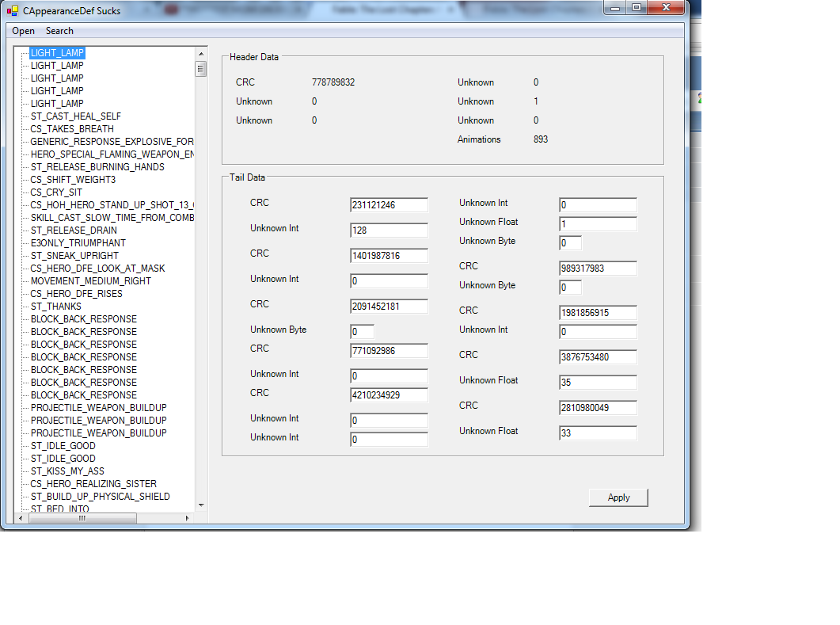Click the CRC field containing 989317983
The image size is (840, 625).
tap(598, 269)
